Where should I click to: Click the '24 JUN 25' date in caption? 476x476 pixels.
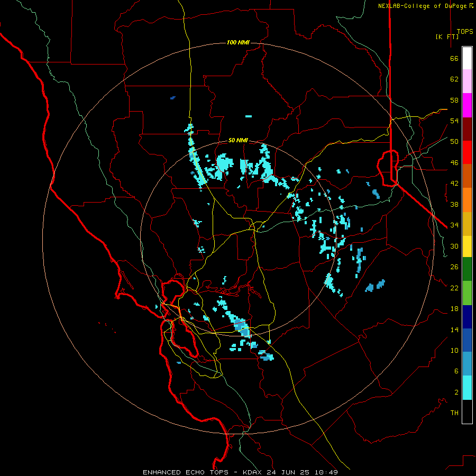[288, 472]
